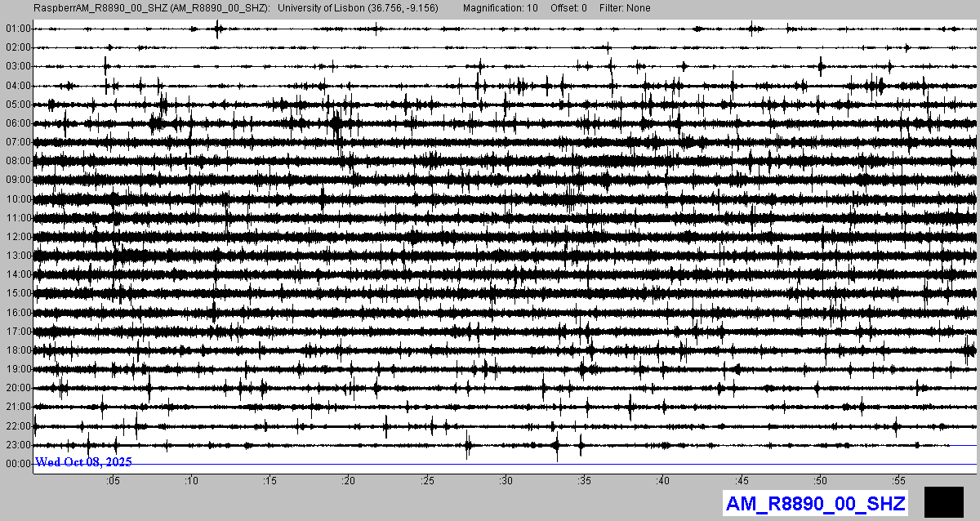980x521 pixels.
Task: Select the 10:00 hour trace label
Action: pos(17,199)
